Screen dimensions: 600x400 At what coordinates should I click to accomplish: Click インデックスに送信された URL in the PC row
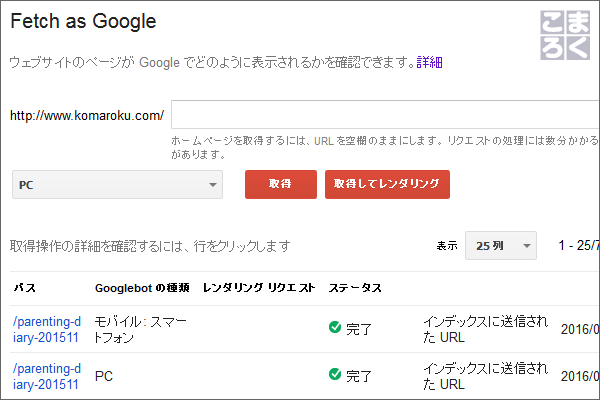486,376
